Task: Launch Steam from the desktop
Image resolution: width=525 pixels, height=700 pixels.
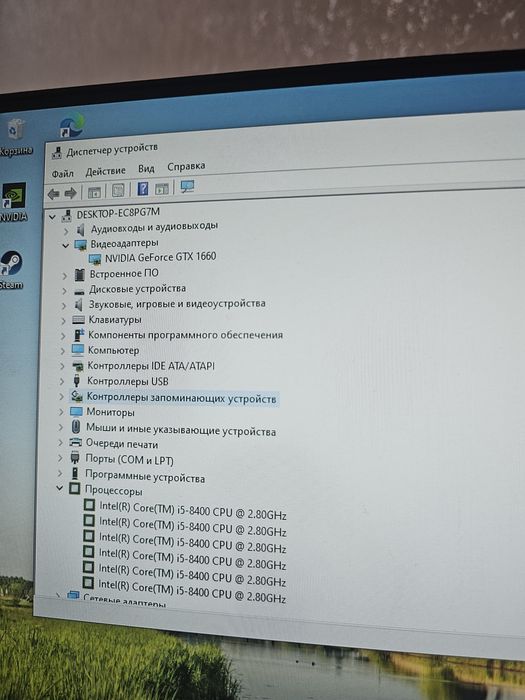Action: coord(12,270)
